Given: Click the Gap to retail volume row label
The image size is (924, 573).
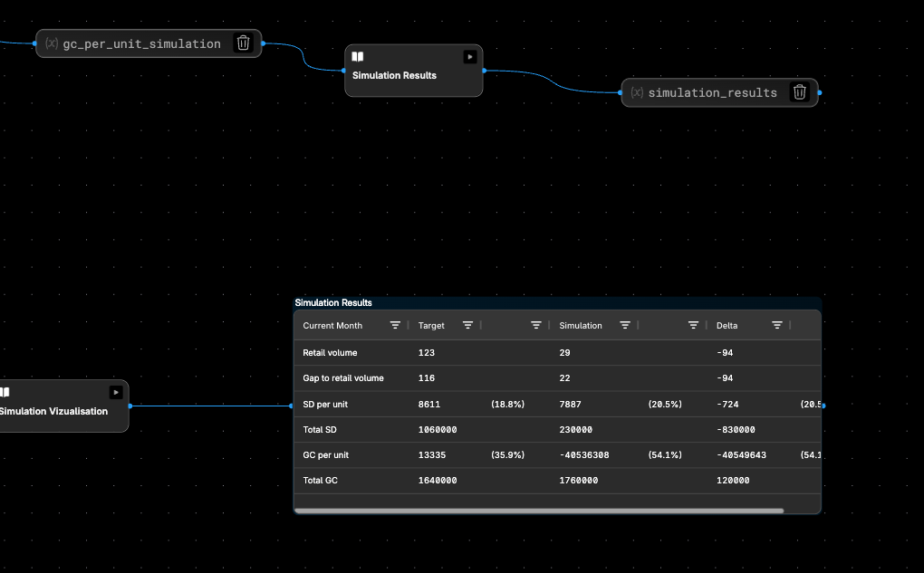Looking at the screenshot, I should (x=343, y=378).
